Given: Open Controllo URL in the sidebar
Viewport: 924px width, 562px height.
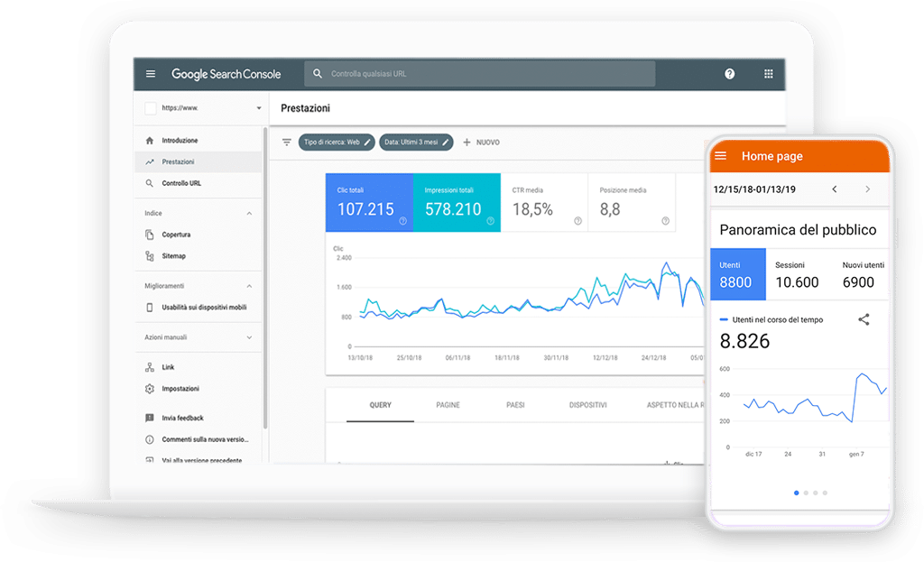Looking at the screenshot, I should coord(198,183).
